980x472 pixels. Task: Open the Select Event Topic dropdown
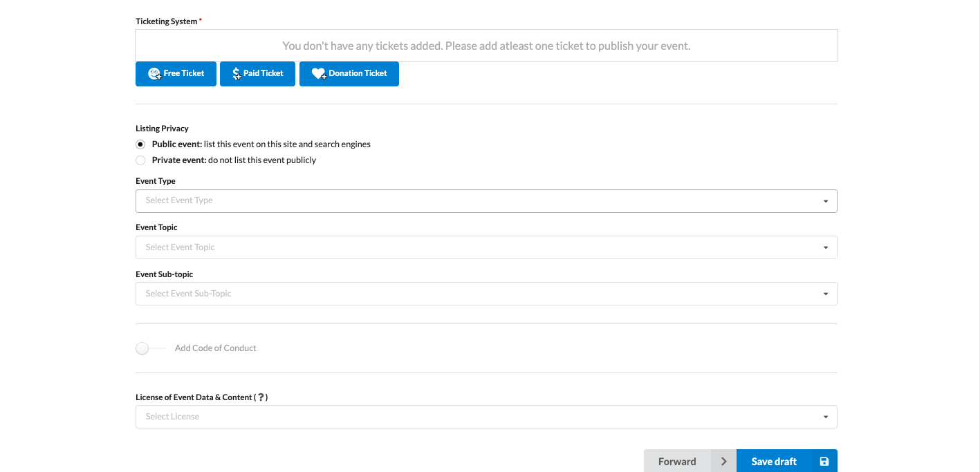point(486,247)
